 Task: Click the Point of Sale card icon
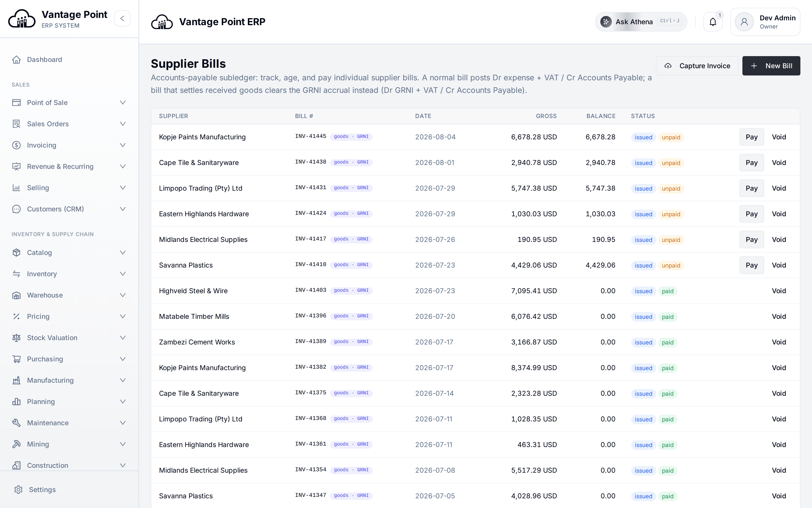coord(16,103)
